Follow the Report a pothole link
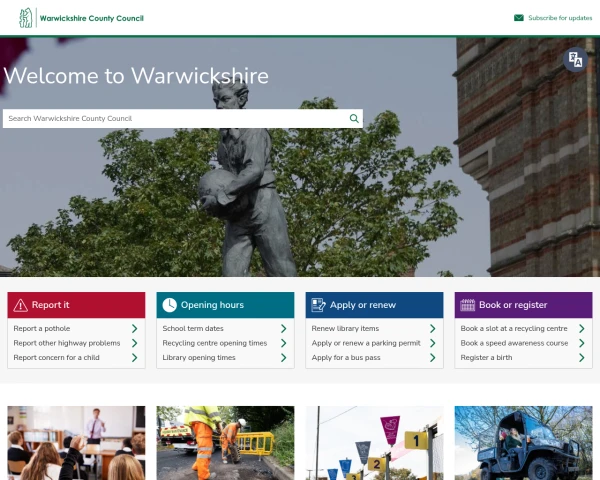600x480 pixels. tap(42, 328)
